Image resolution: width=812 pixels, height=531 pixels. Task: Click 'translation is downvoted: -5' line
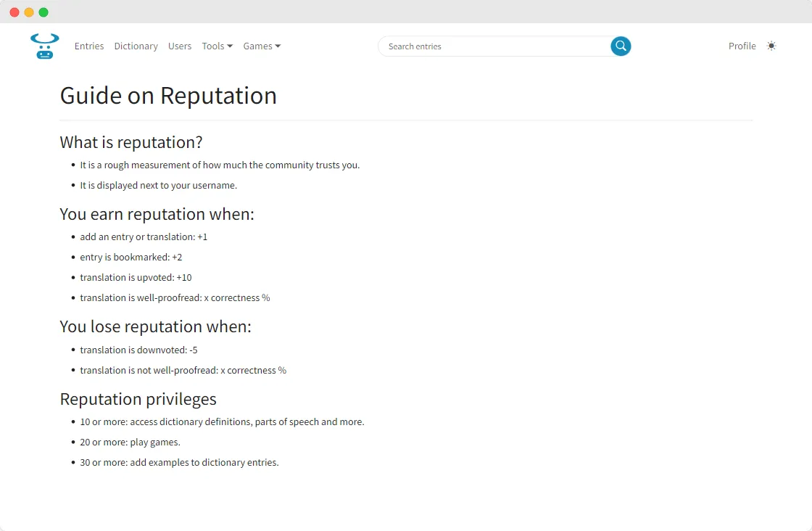pyautogui.click(x=138, y=350)
